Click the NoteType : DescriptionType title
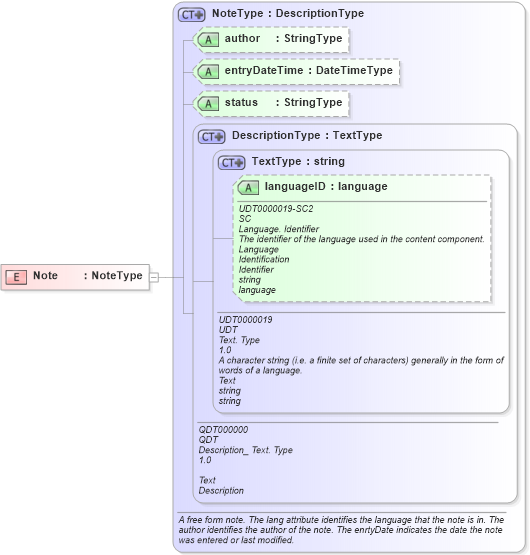 [x=288, y=13]
